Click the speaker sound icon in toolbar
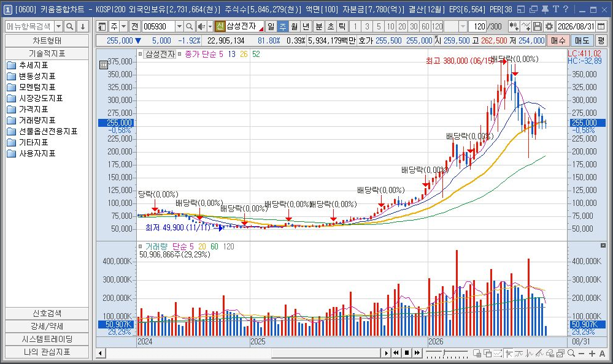This screenshot has width=613, height=364. coord(201,26)
